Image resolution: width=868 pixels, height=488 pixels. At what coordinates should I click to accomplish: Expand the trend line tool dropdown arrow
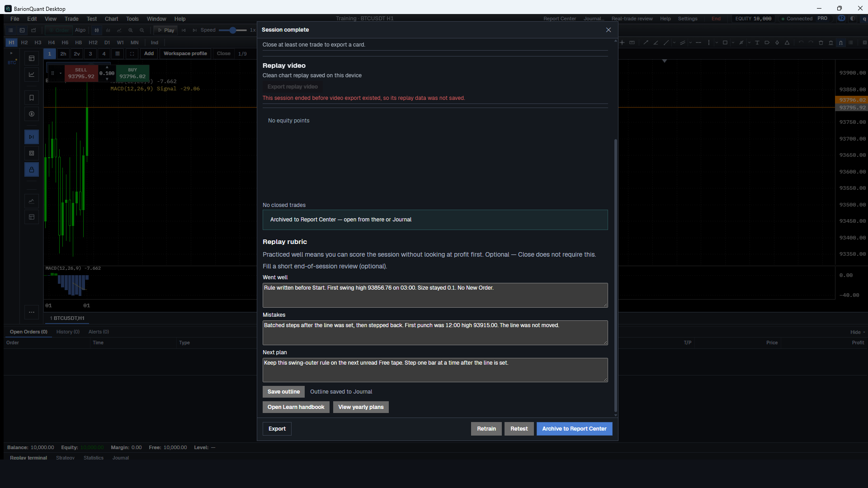pos(674,42)
